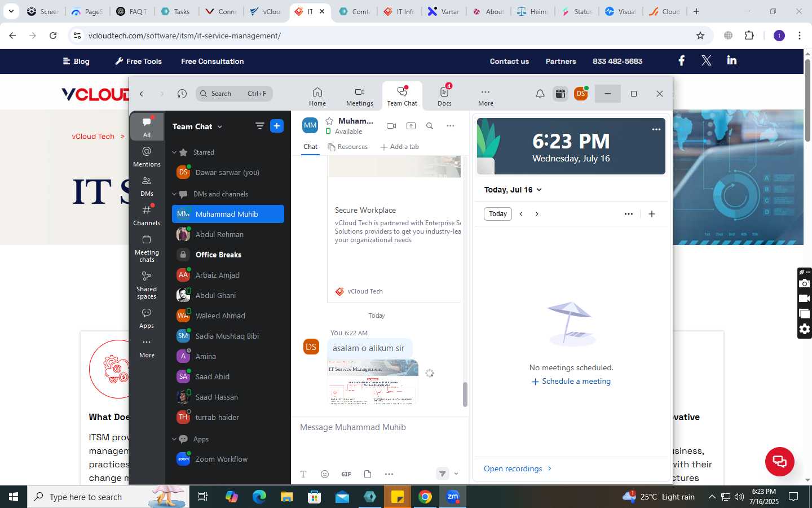The height and width of the screenshot is (508, 812).
Task: Open Apps in Zoom sidebar
Action: click(147, 319)
